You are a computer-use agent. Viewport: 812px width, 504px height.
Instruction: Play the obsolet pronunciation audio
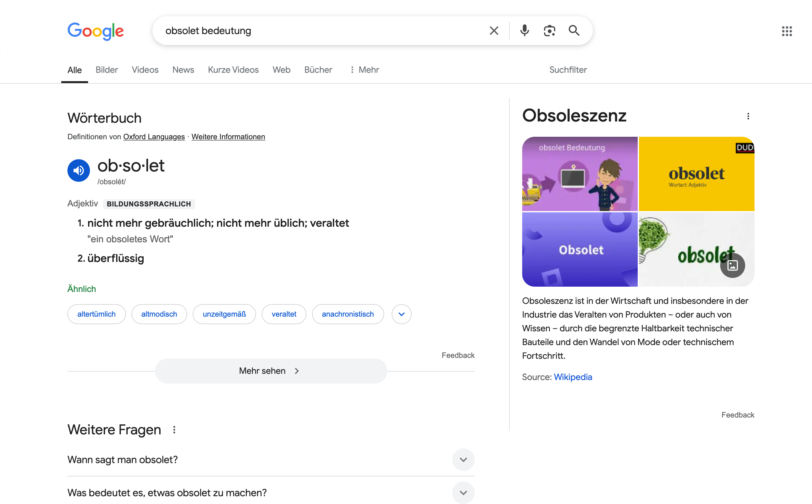click(x=78, y=170)
